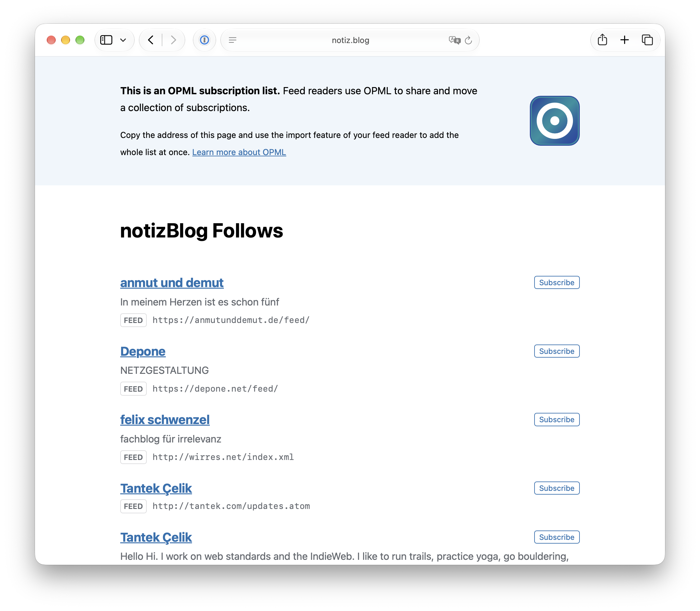Click the notizBlog Follows heading
700x611 pixels.
[x=201, y=231]
